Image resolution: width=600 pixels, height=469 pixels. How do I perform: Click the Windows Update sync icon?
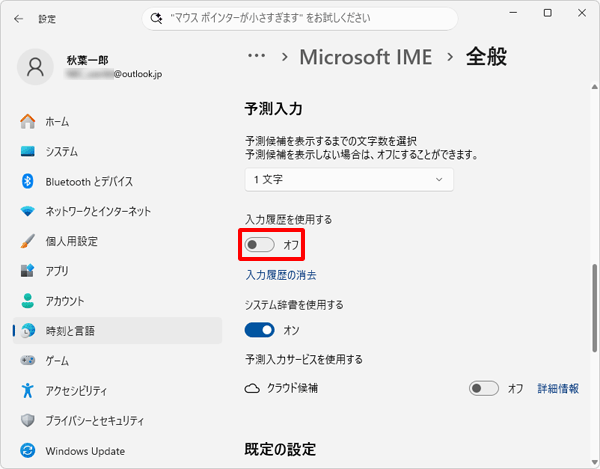[x=28, y=451]
